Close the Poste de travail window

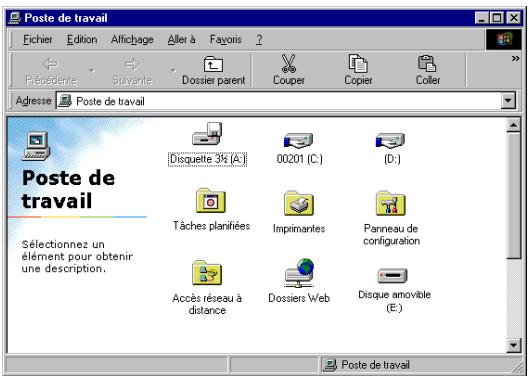tap(514, 18)
